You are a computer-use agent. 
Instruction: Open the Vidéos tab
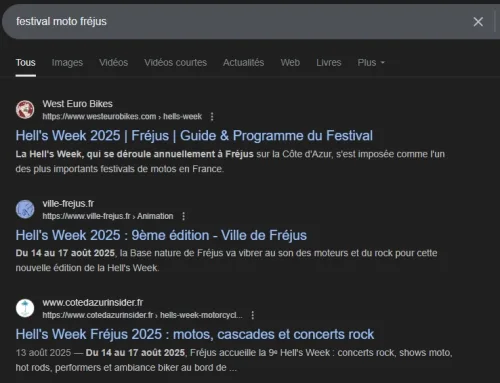pyautogui.click(x=114, y=63)
